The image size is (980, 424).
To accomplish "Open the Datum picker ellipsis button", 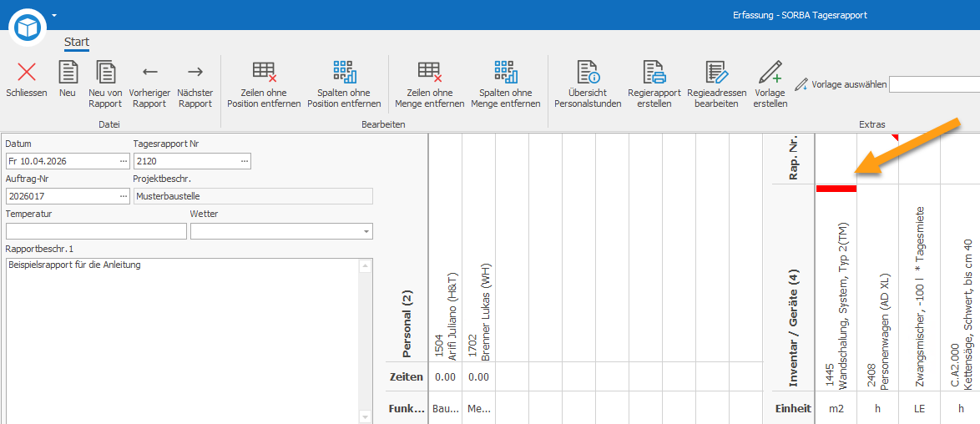I will (x=123, y=161).
